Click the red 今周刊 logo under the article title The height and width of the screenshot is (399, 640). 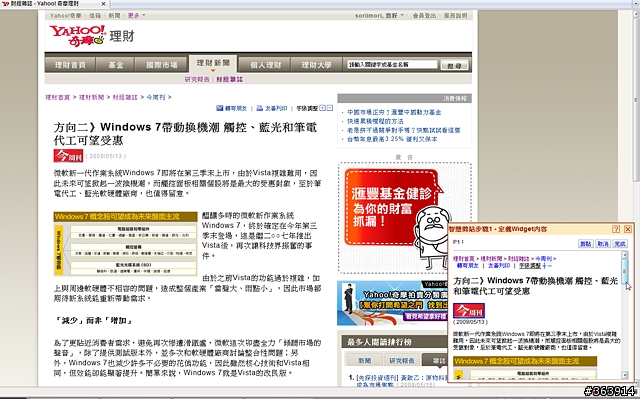click(x=68, y=155)
